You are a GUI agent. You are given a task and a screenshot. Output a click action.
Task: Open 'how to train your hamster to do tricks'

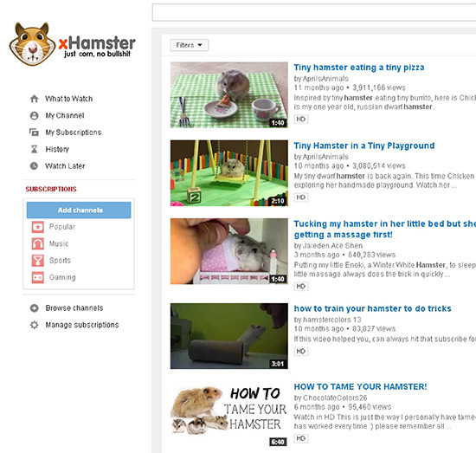(x=372, y=308)
